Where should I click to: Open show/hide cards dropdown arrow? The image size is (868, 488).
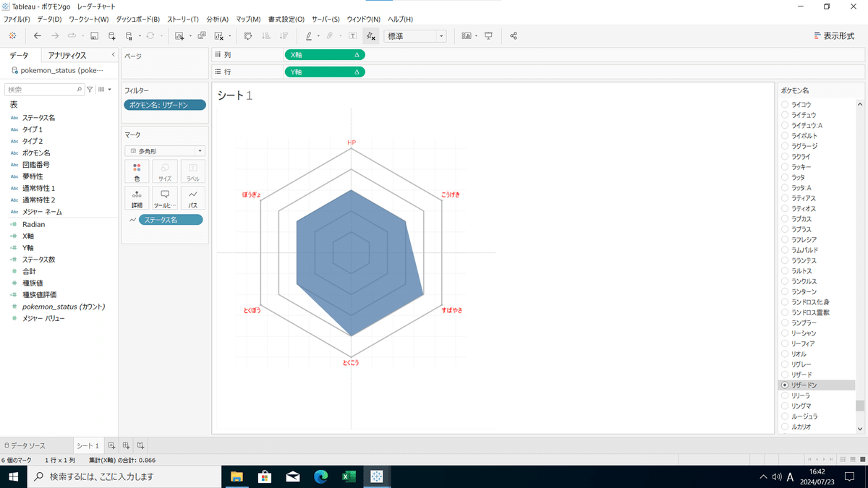(x=477, y=35)
